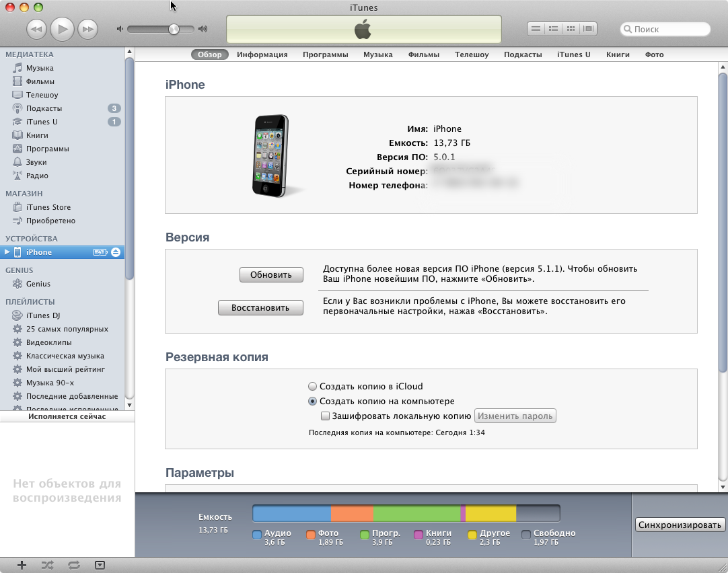Viewport: 728px width, 573px height.
Task: Click the iPhone device picture
Action: 271,156
